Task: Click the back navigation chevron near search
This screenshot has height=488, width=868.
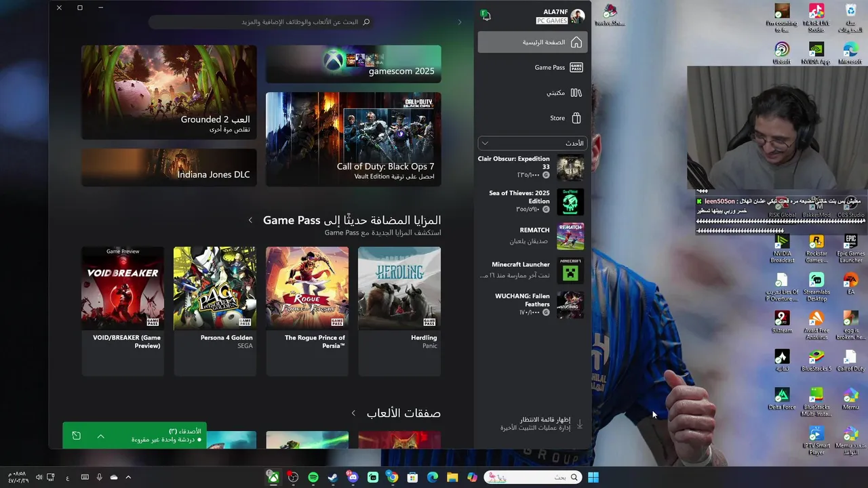Action: [459, 22]
